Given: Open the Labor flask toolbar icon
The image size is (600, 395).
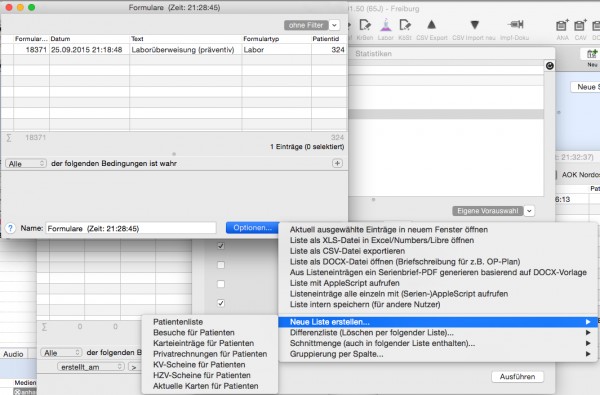Looking at the screenshot, I should click(386, 25).
